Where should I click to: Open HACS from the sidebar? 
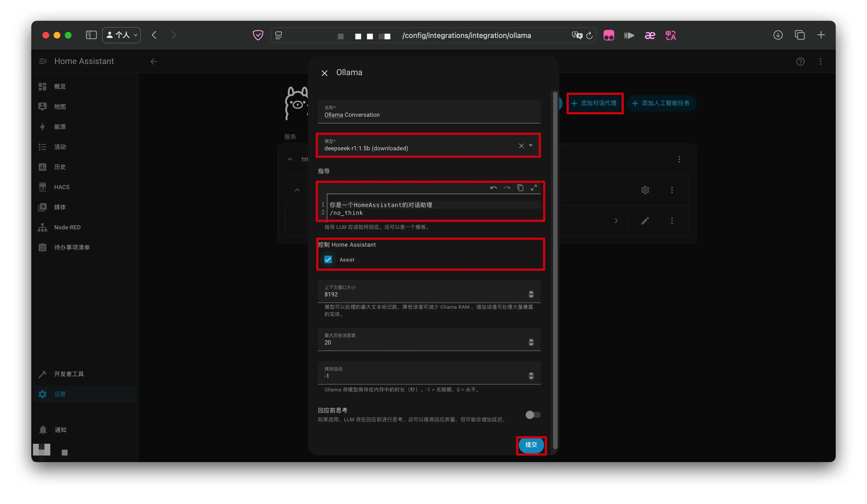[x=61, y=187]
